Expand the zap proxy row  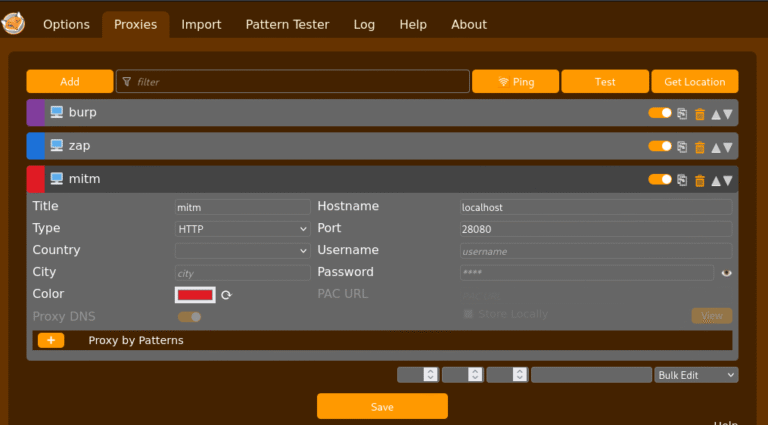[x=382, y=146]
